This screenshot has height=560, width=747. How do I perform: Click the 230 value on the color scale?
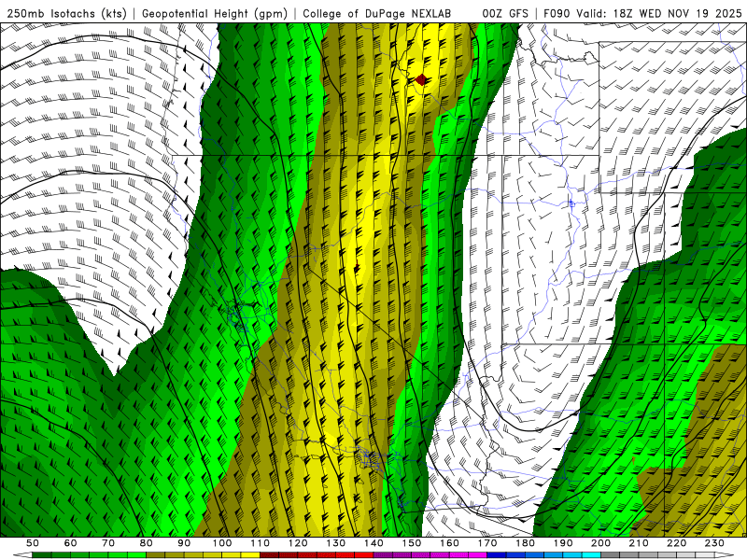tap(714, 543)
